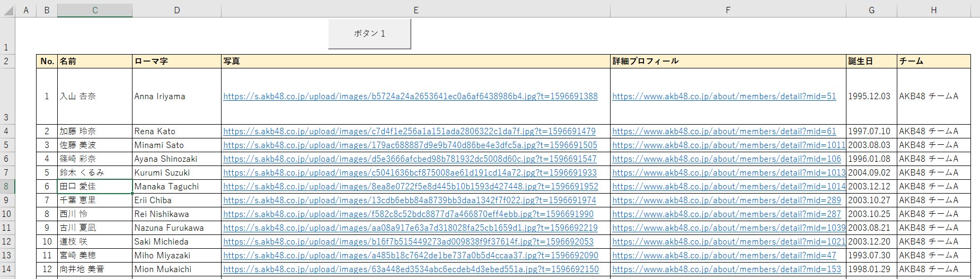The height and width of the screenshot is (279, 980).
Task: Click the Select All corner triangle
Action: tap(8, 10)
